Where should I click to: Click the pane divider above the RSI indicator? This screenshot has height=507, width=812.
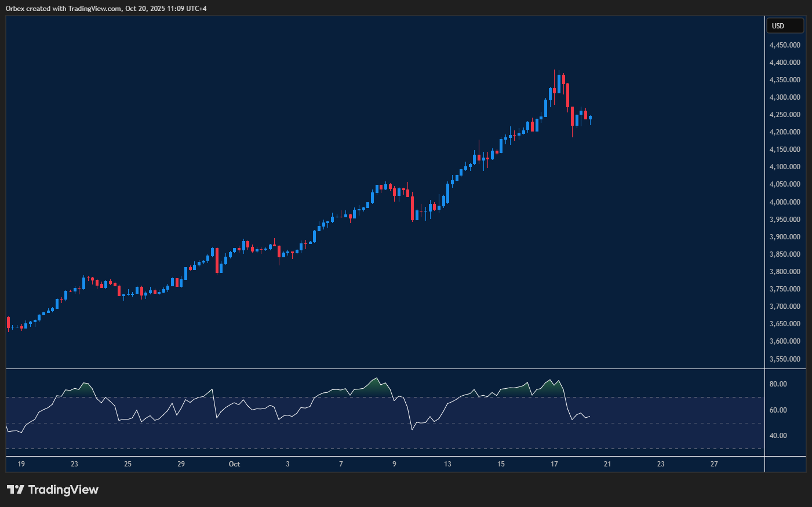(383, 369)
